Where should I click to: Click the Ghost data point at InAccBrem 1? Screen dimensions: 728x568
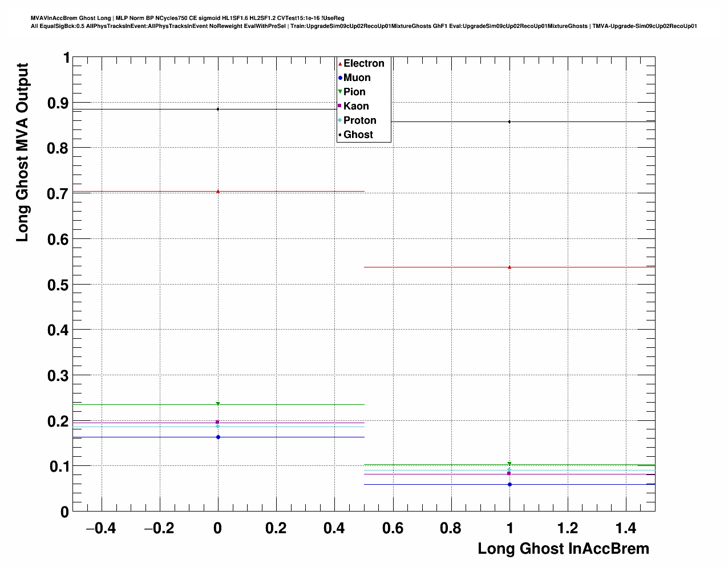[x=509, y=121]
